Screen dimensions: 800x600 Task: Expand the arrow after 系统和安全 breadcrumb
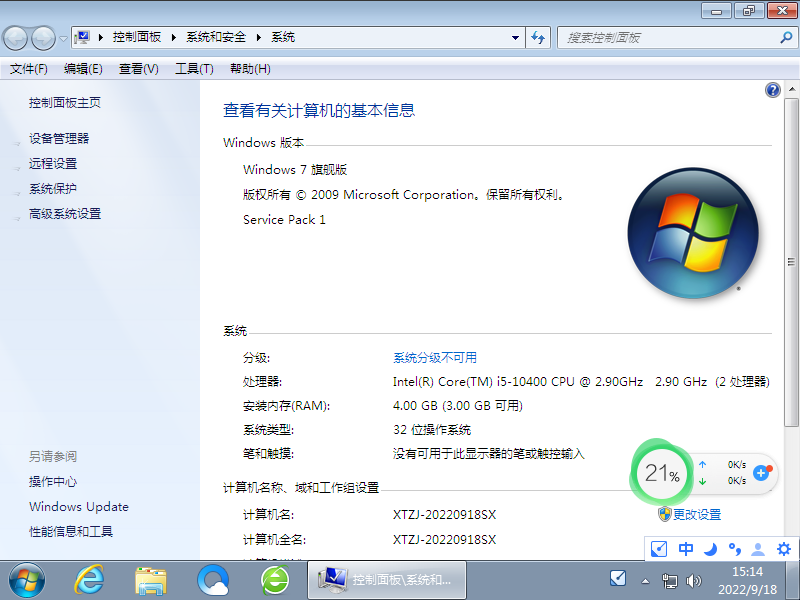(x=259, y=37)
